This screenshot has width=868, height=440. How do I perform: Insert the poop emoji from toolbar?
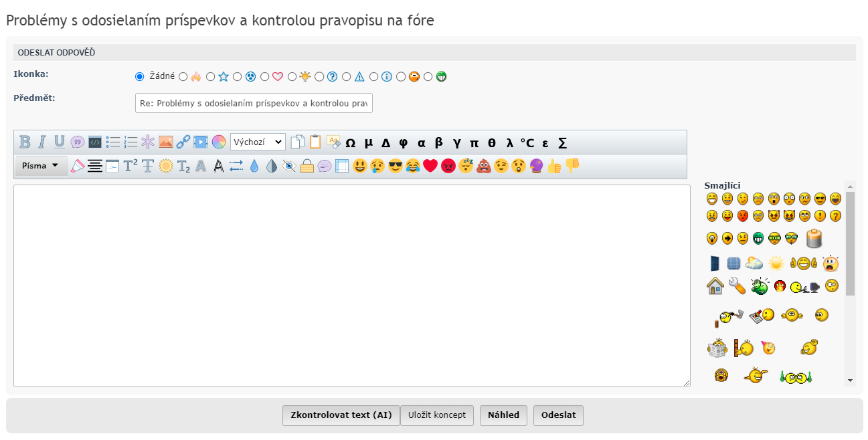coord(483,166)
